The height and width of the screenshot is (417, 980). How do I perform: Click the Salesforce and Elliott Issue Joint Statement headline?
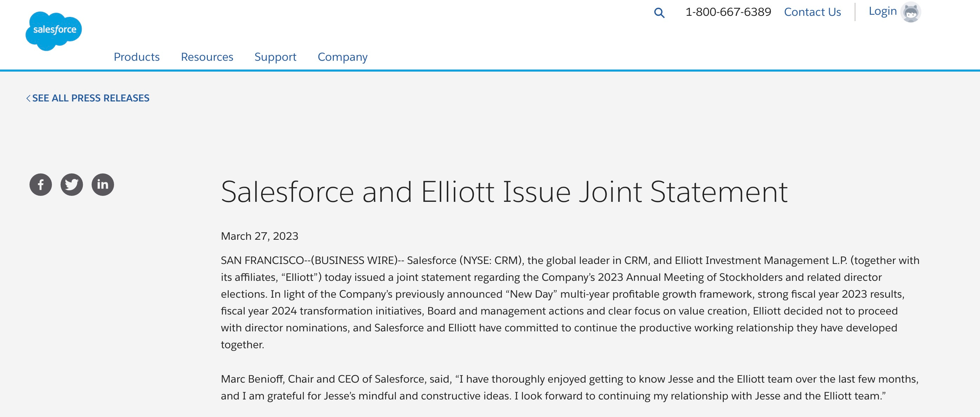[504, 192]
